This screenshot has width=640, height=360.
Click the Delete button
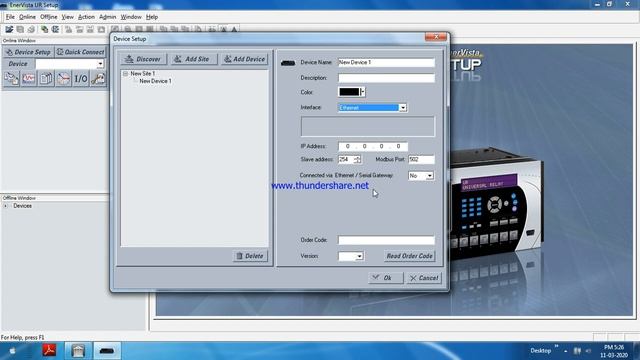pos(250,256)
